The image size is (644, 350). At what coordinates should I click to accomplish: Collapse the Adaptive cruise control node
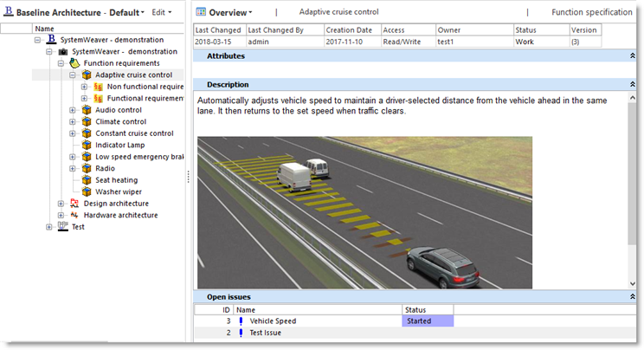tap(73, 75)
